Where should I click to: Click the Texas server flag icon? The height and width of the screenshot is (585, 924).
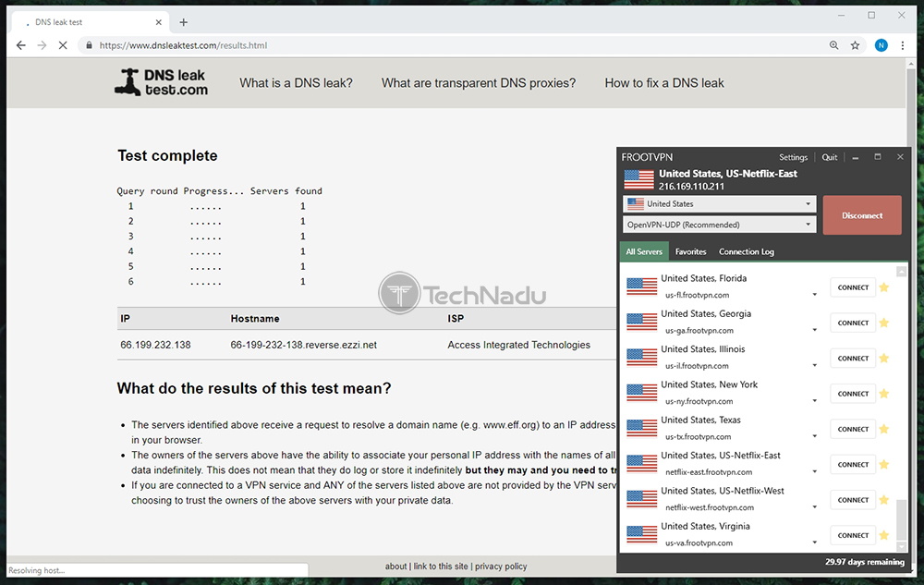(642, 428)
